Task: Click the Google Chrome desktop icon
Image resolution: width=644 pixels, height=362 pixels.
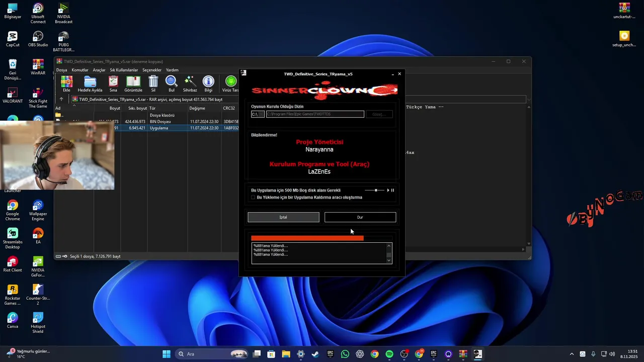Action: pyautogui.click(x=13, y=211)
